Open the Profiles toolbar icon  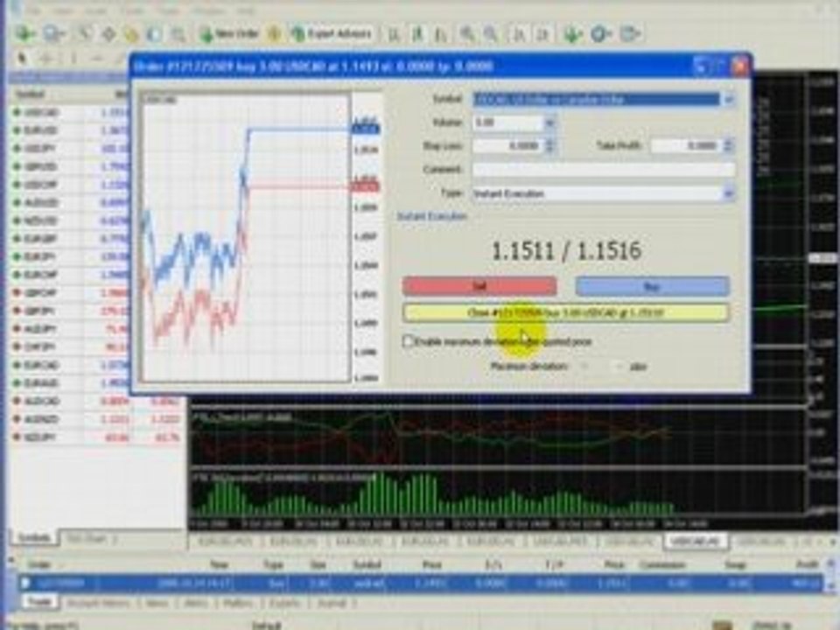coord(52,34)
